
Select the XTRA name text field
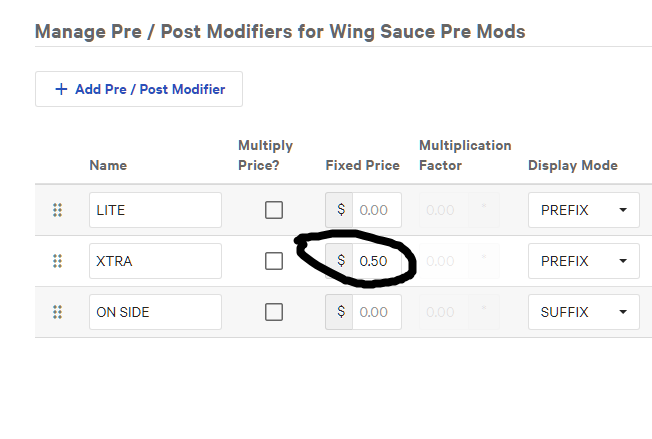pyautogui.click(x=155, y=261)
